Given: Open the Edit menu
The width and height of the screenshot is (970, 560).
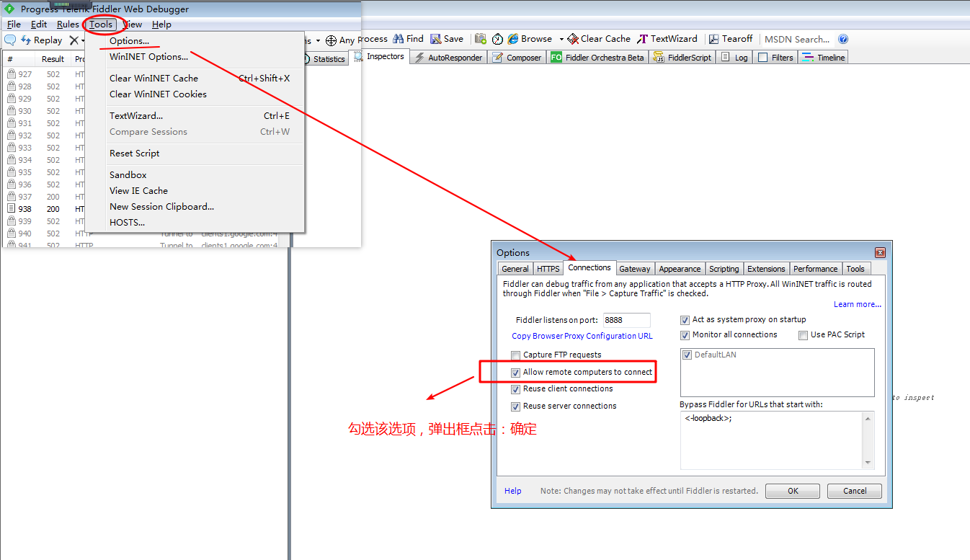Looking at the screenshot, I should (x=39, y=25).
